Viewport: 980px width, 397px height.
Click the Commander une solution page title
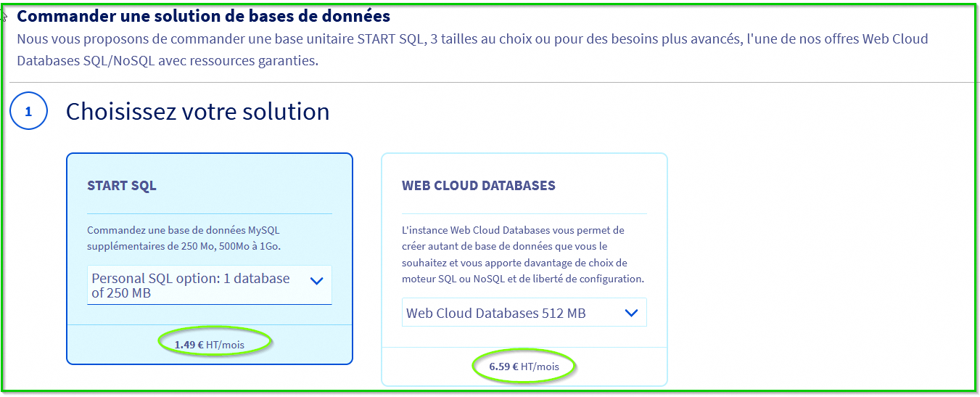203,16
